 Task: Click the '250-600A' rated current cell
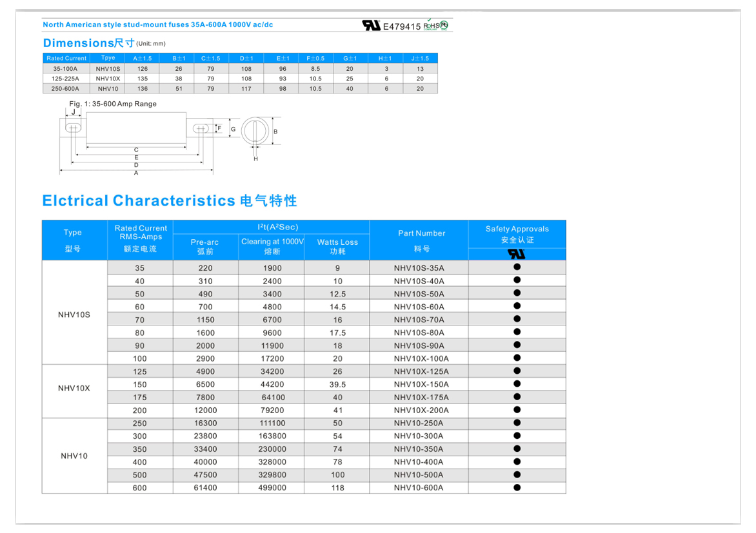66,89
